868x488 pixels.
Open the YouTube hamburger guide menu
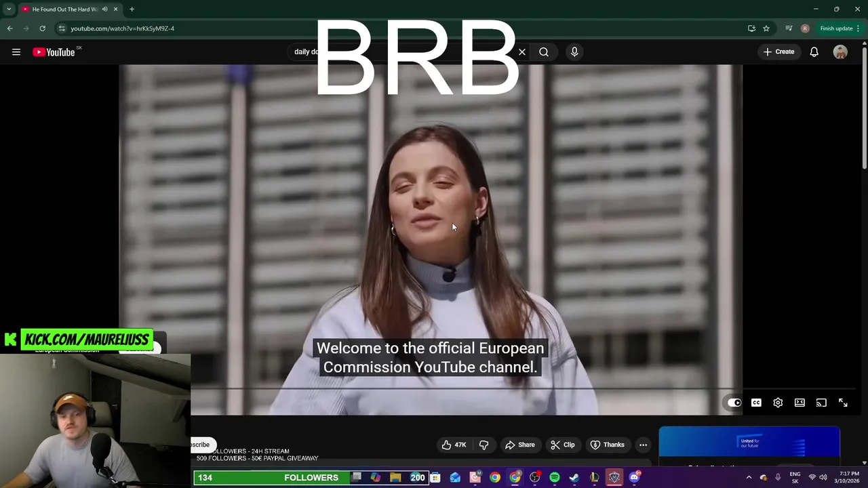(16, 52)
